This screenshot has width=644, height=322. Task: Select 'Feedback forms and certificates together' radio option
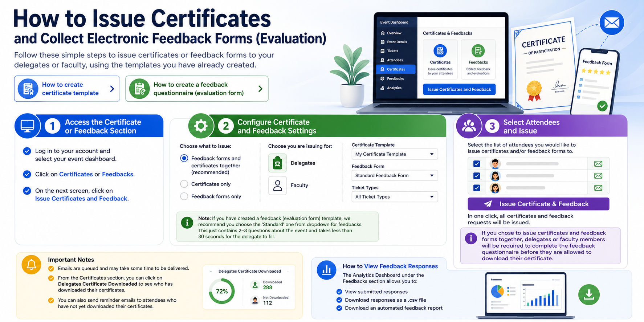(x=184, y=158)
